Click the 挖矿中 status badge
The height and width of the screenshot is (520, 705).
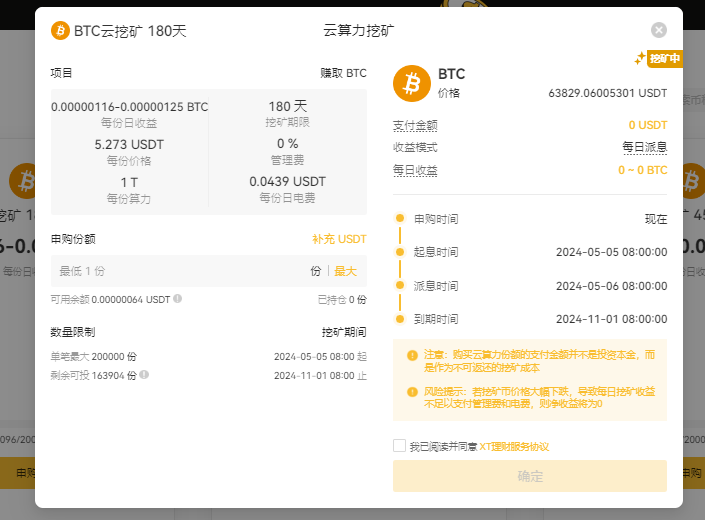(x=664, y=58)
